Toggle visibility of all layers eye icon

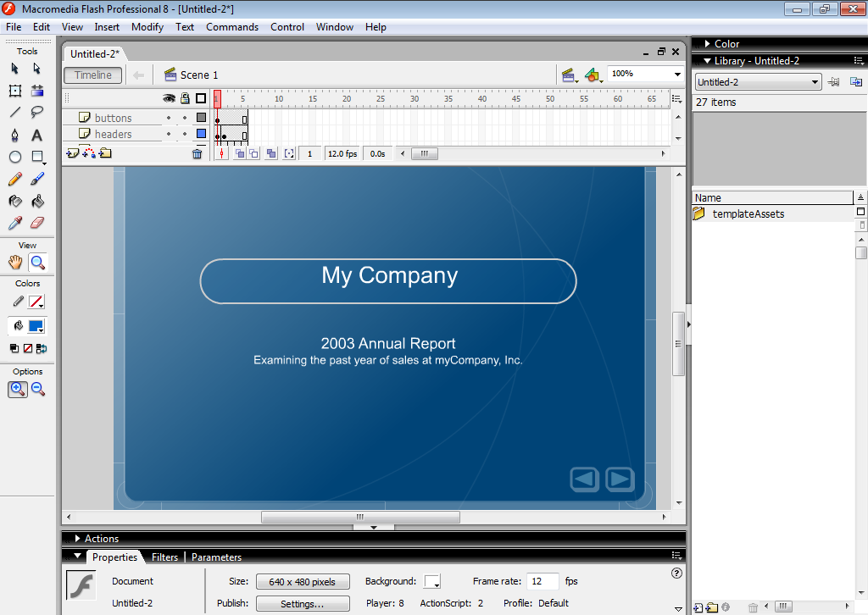169,98
